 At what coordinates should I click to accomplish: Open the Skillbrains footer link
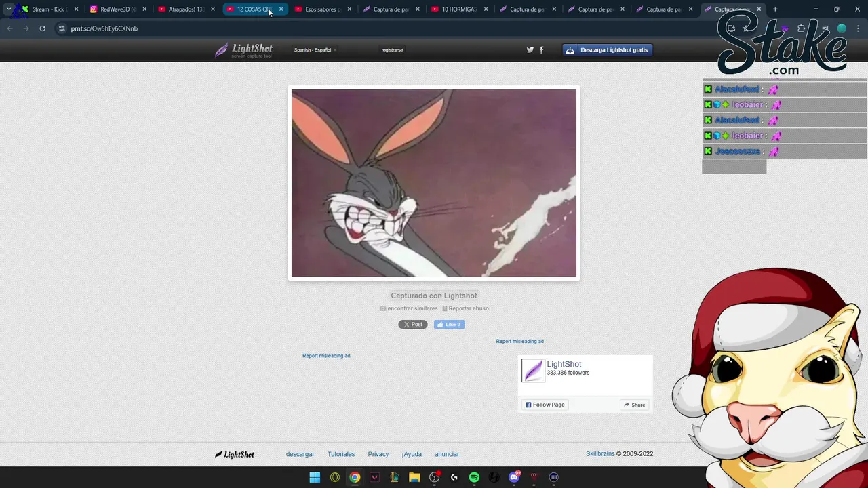pyautogui.click(x=600, y=454)
